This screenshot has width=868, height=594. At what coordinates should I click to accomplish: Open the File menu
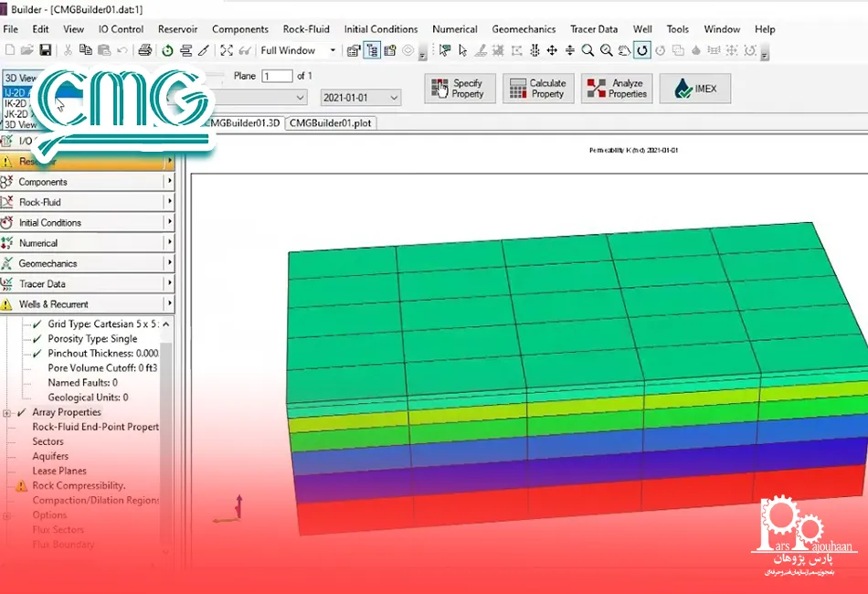tap(11, 29)
